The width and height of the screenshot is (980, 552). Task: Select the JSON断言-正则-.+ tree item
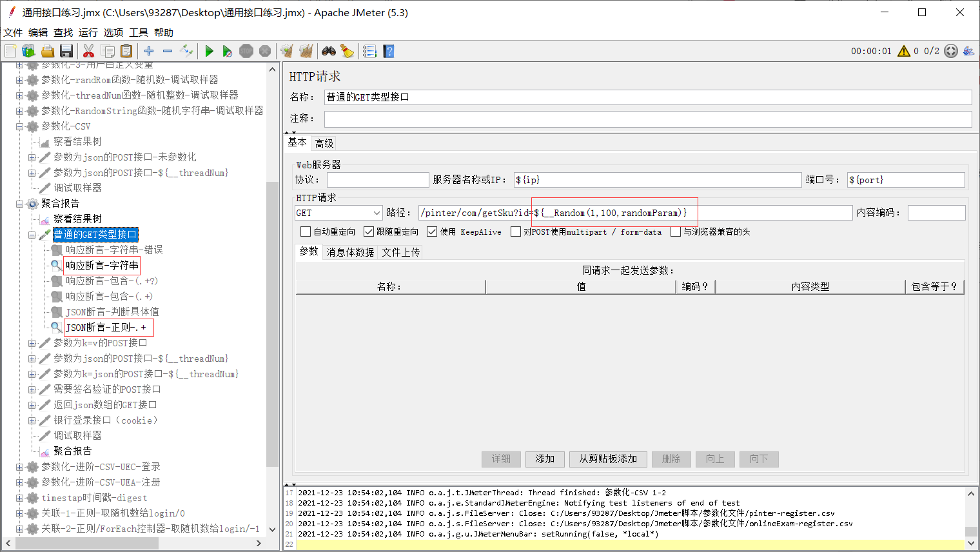(106, 328)
